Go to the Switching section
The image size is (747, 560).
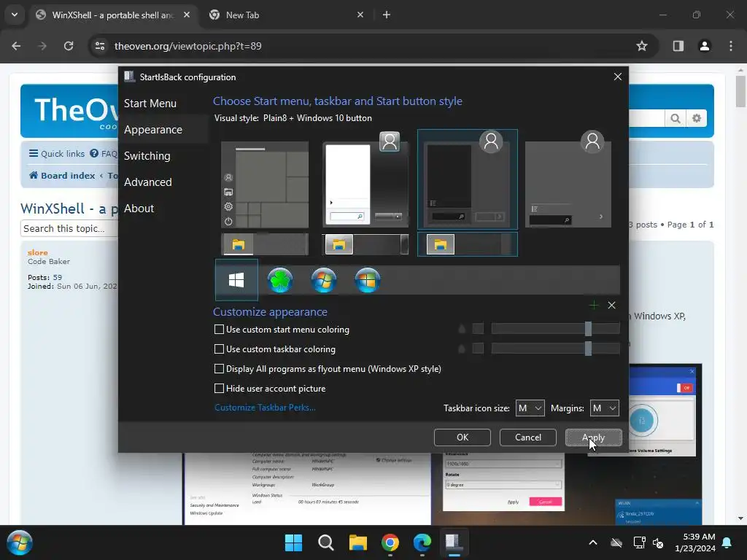click(x=147, y=156)
